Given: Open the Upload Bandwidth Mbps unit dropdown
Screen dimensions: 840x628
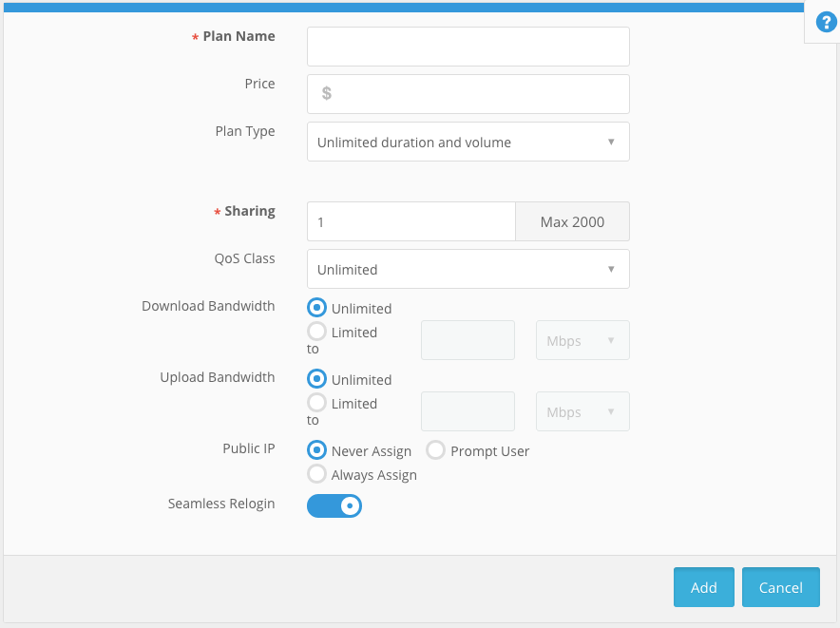Looking at the screenshot, I should [x=582, y=411].
